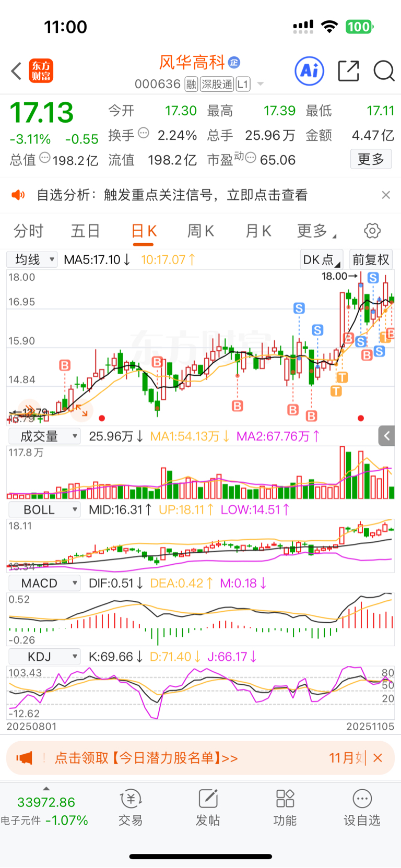Tap the share export icon

[x=349, y=71]
